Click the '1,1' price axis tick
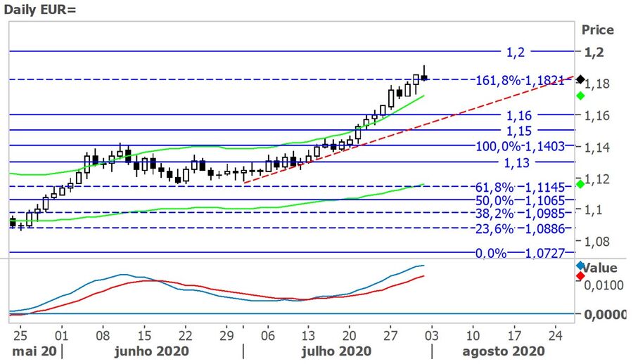 [x=594, y=210]
